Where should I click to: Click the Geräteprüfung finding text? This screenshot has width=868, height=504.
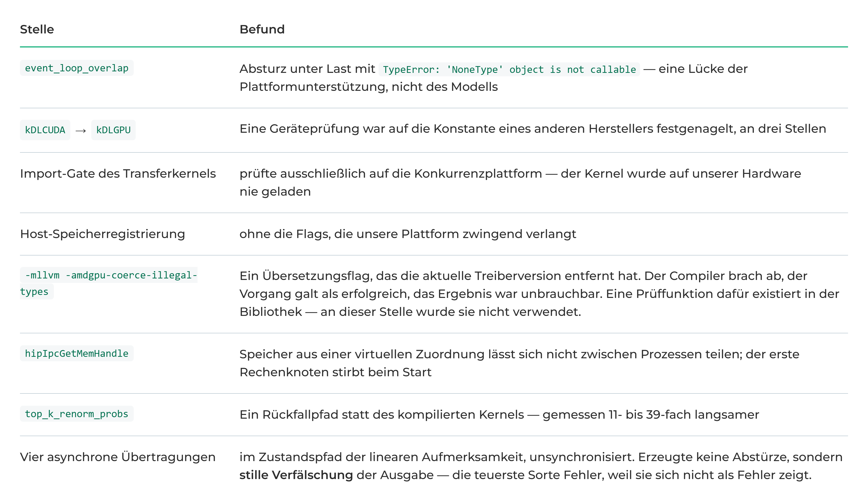tap(533, 129)
